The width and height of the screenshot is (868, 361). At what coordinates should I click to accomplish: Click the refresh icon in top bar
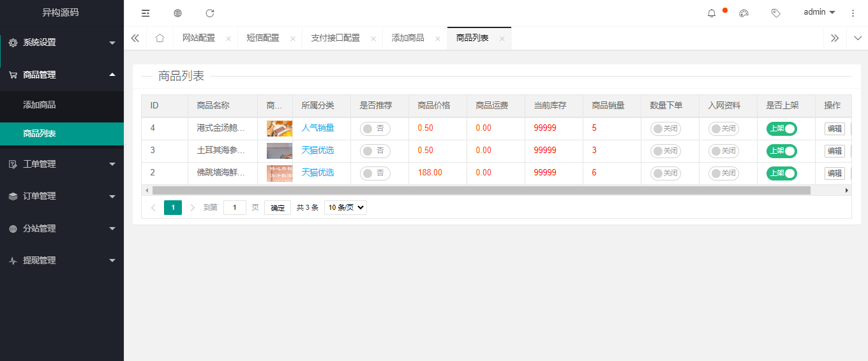coord(210,13)
